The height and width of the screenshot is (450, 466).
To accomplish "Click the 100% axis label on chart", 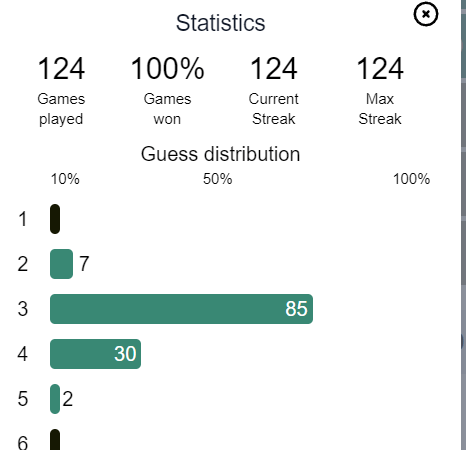I will [411, 179].
